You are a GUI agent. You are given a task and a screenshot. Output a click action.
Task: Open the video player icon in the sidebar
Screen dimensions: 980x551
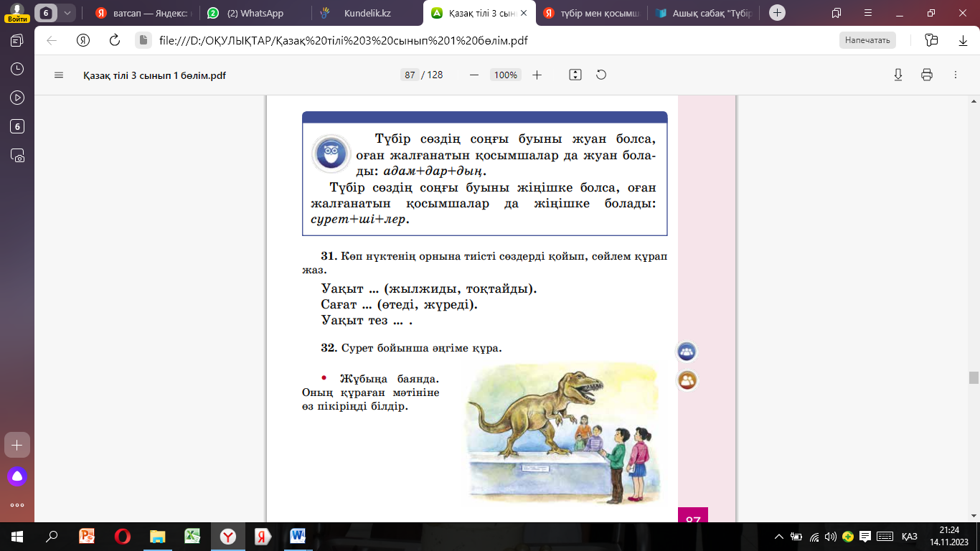pyautogui.click(x=17, y=98)
